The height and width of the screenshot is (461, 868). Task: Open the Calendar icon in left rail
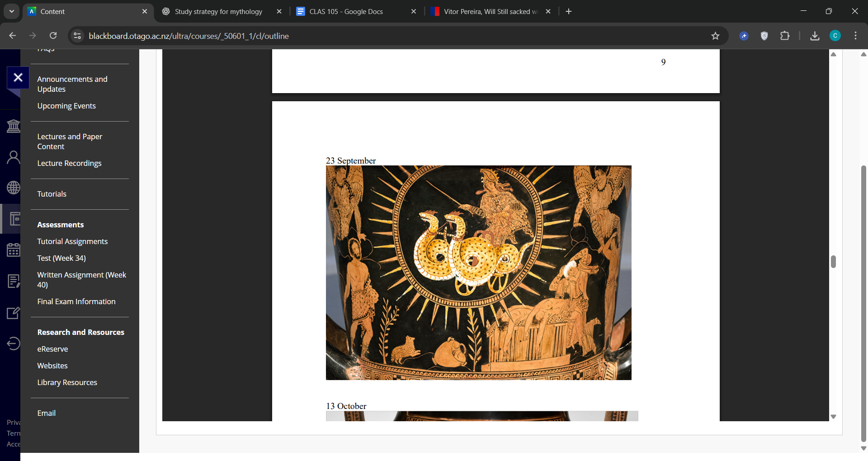tap(14, 249)
